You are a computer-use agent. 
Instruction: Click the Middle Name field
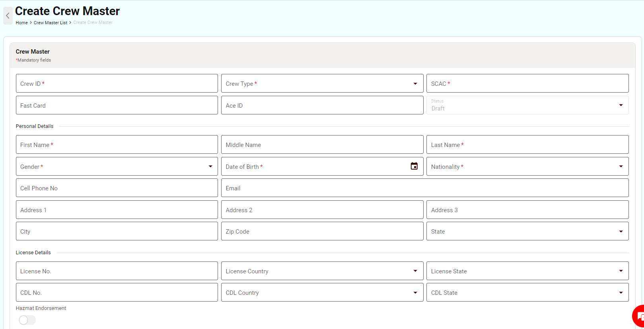coord(322,145)
